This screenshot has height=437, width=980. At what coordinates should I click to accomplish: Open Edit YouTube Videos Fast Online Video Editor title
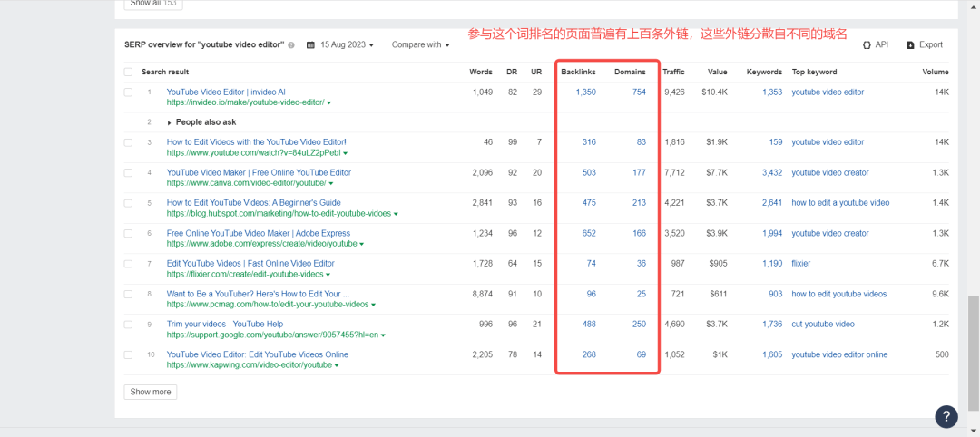tap(250, 264)
